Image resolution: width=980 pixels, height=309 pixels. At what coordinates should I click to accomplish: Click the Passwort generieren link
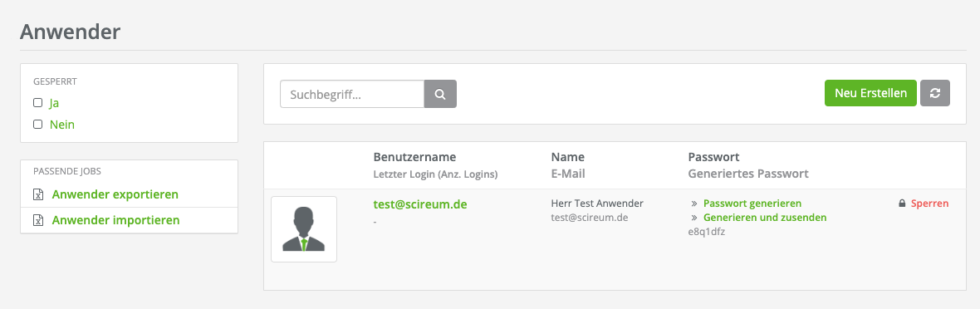pyautogui.click(x=752, y=204)
